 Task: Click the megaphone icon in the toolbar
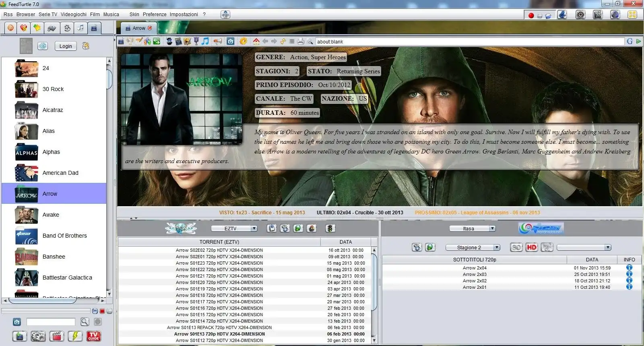click(218, 41)
